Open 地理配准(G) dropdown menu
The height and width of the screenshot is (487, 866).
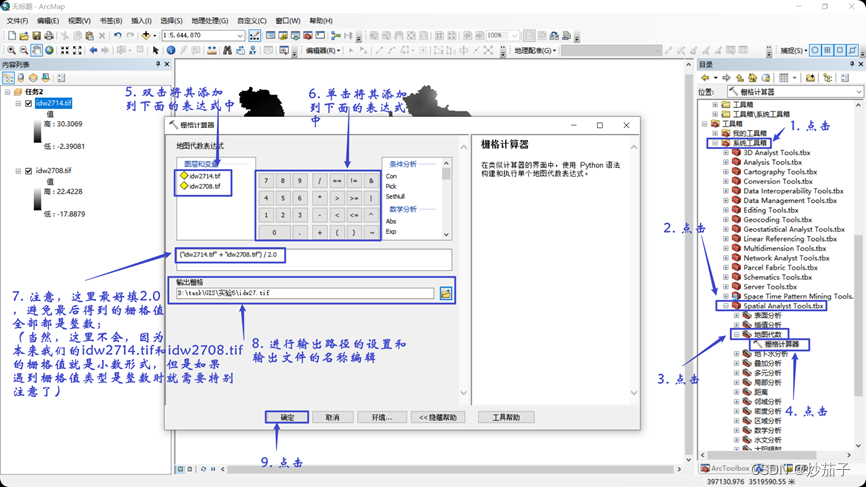tap(536, 50)
